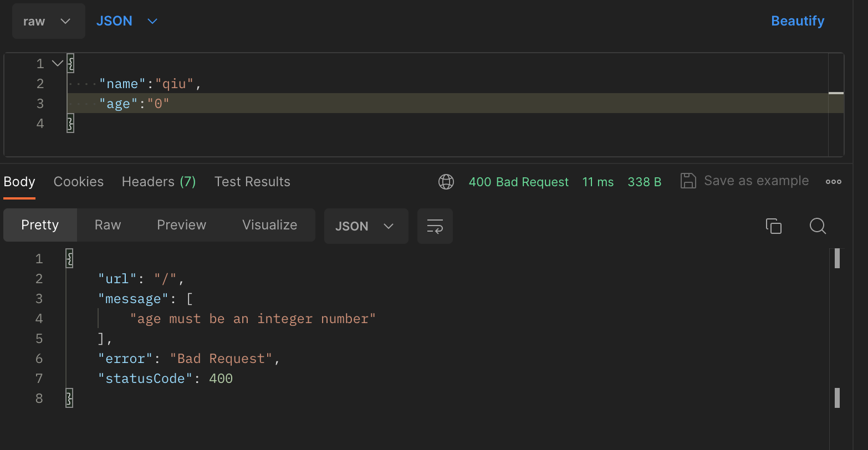Screen dimensions: 868x450
Task: Switch to the Visualize view
Action: (269, 225)
